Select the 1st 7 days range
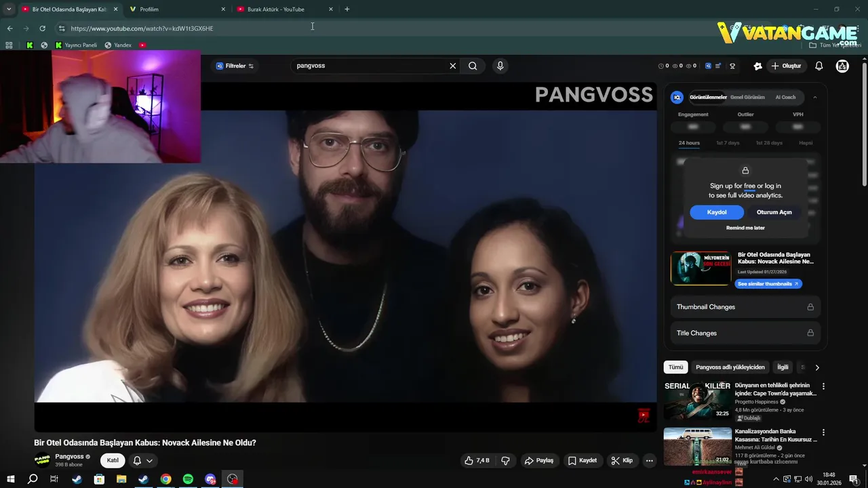 pyautogui.click(x=728, y=143)
